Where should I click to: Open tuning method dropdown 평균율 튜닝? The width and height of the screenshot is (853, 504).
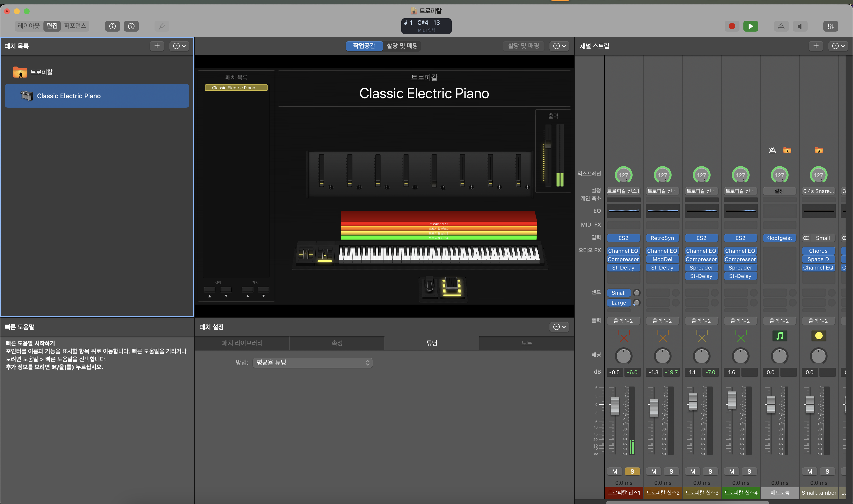(x=312, y=363)
